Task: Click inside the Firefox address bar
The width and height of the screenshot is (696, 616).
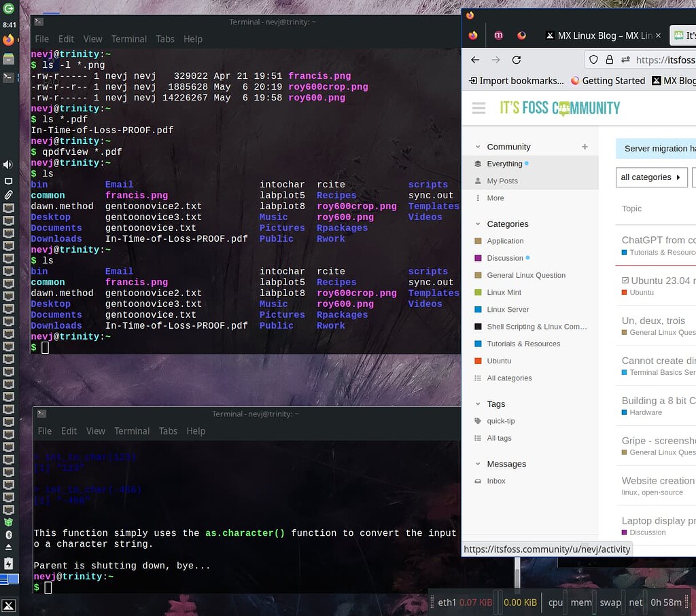Action: (x=666, y=59)
